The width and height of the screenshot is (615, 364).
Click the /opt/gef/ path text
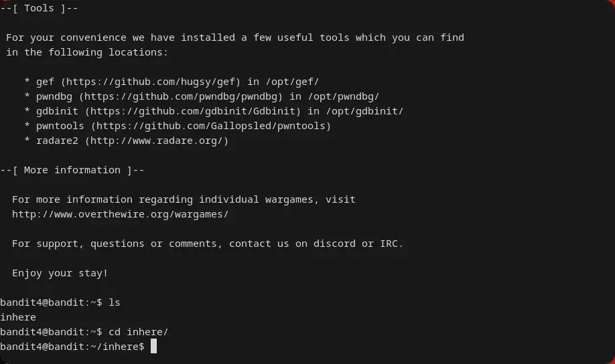[292, 82]
